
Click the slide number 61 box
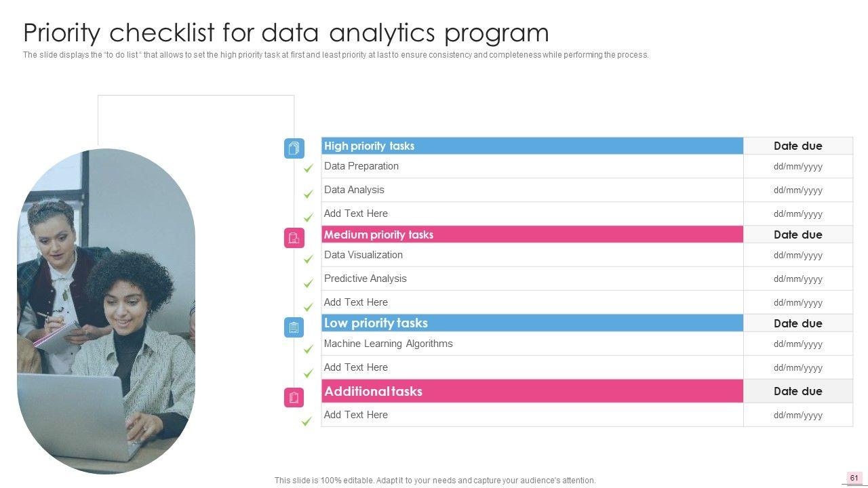854,478
